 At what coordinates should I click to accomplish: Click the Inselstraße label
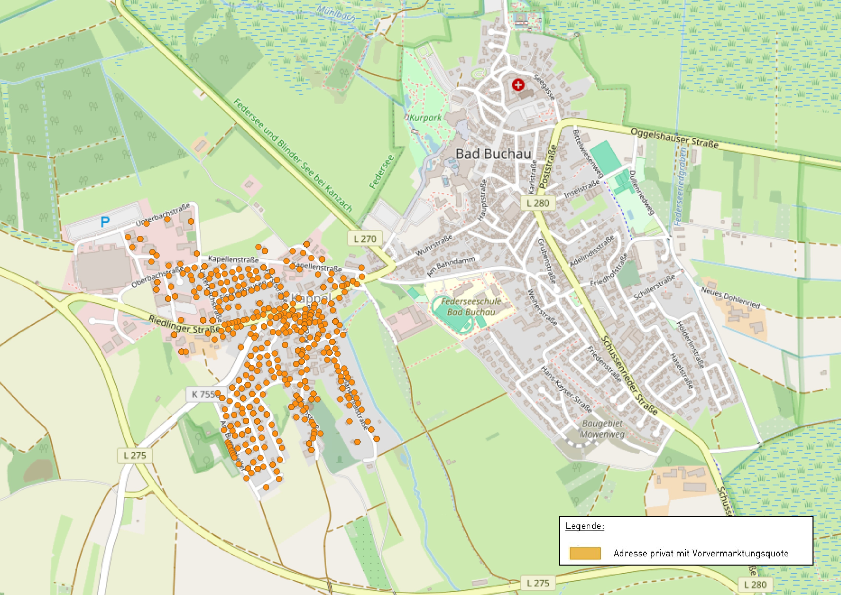pos(582,190)
